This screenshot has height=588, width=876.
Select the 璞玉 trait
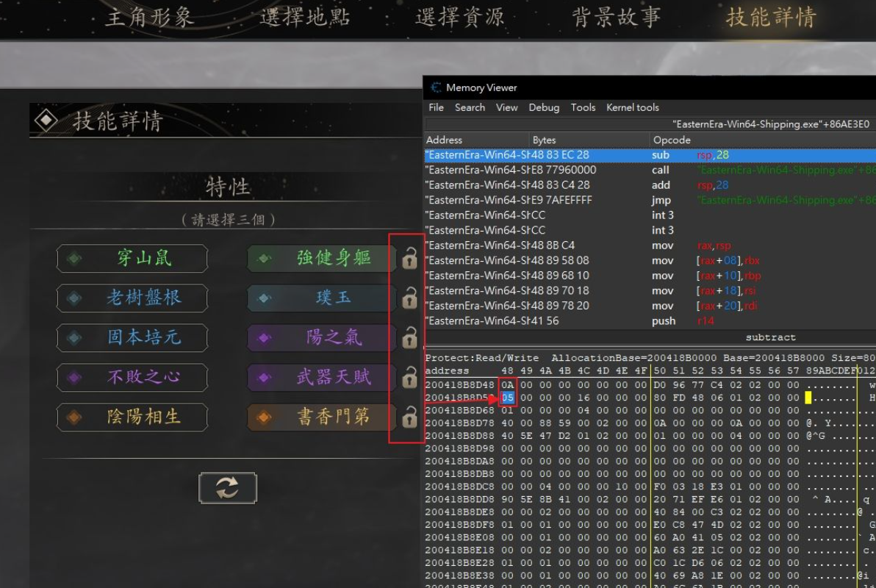pyautogui.click(x=322, y=298)
